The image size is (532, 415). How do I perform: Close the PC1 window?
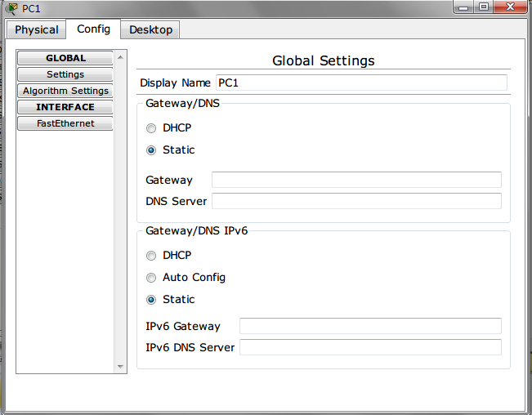(x=510, y=7)
